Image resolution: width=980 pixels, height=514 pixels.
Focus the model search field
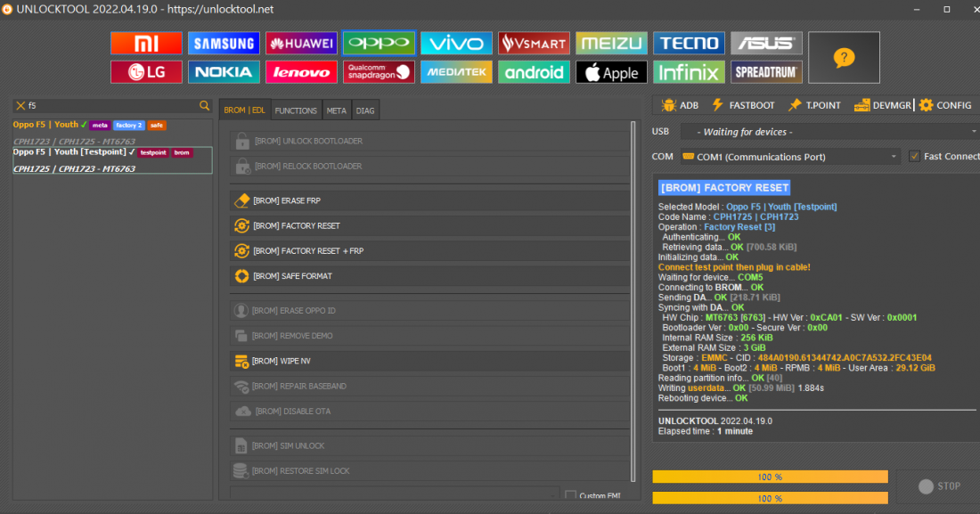click(112, 106)
